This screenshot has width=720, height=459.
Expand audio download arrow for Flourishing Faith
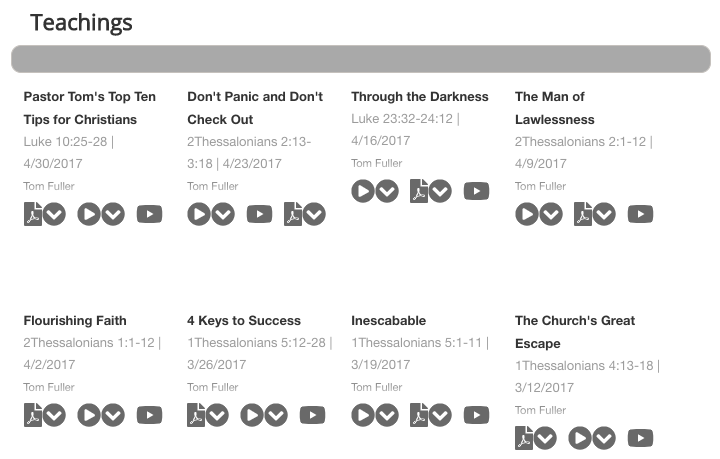[x=113, y=415]
